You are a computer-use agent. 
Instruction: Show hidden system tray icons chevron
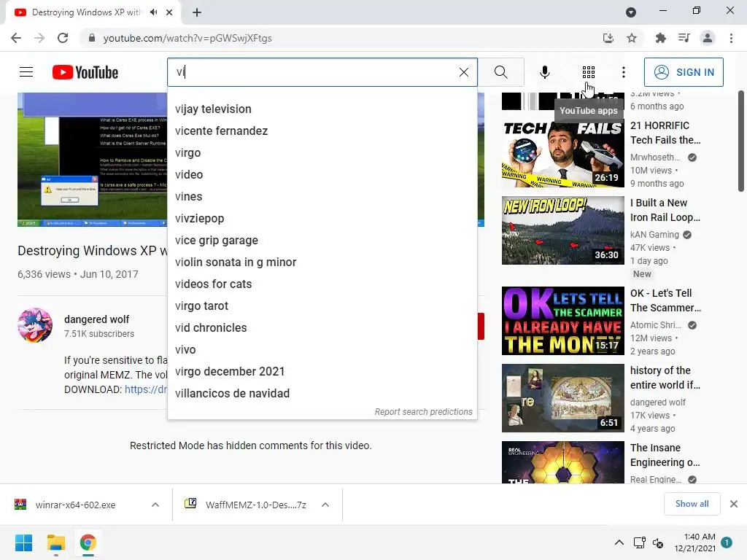(619, 542)
